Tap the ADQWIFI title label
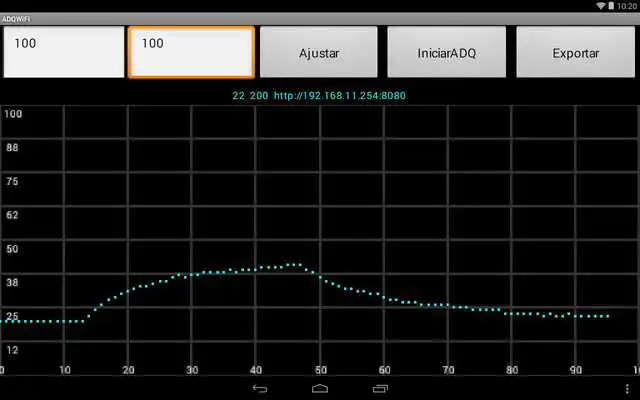Viewport: 640px width, 400px height. click(x=16, y=19)
